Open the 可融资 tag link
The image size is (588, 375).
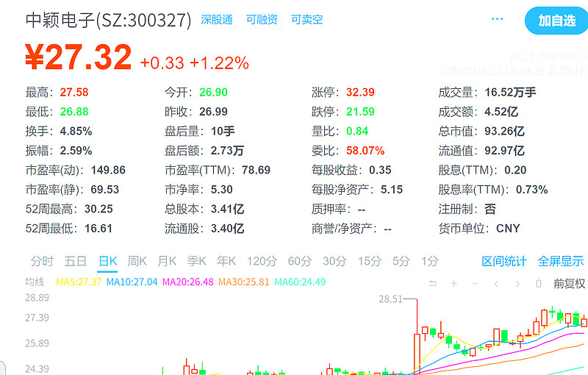pyautogui.click(x=262, y=20)
